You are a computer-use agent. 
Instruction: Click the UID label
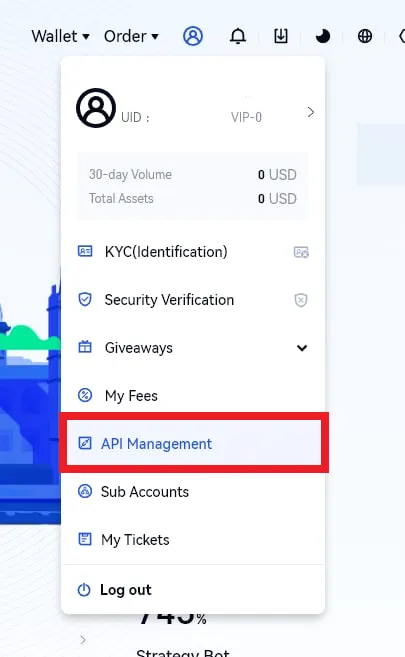click(135, 117)
